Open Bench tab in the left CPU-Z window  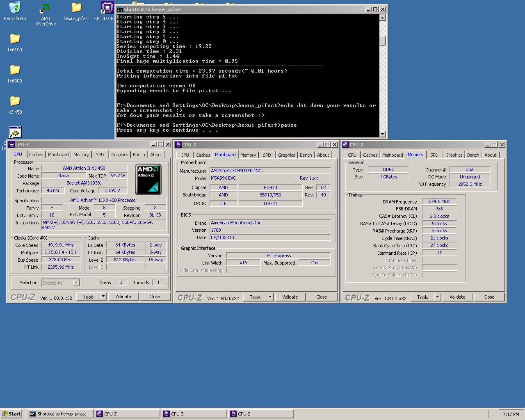(x=139, y=155)
